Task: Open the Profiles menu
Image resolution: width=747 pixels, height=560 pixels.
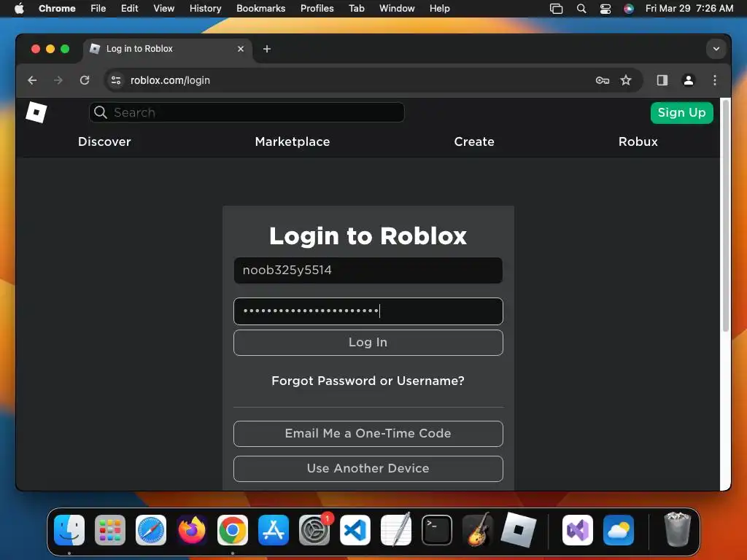Action: click(x=317, y=8)
